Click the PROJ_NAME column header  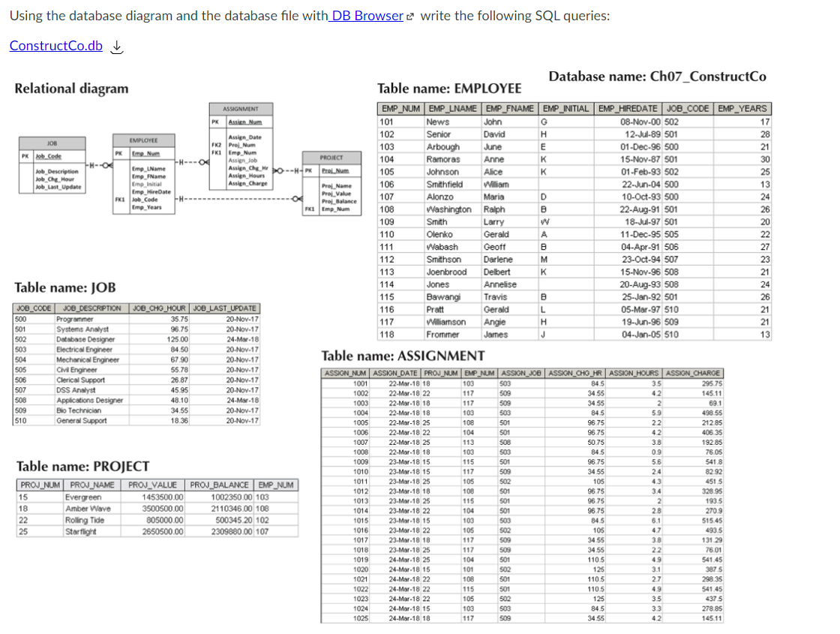point(92,485)
